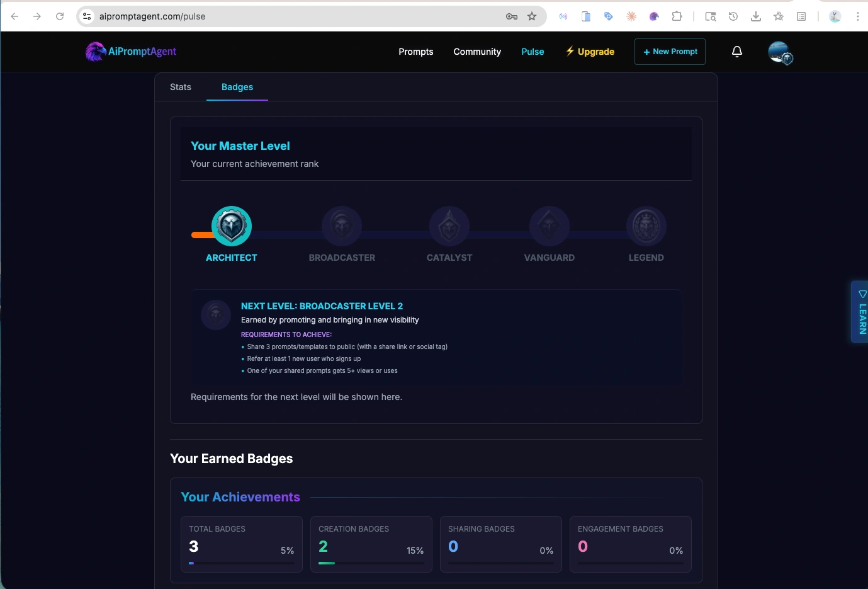Select the Catalyst badge icon
868x589 pixels.
(x=449, y=226)
